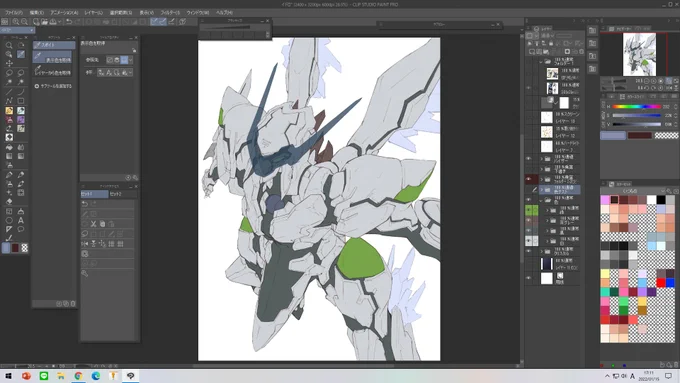The image size is (680, 383).
Task: Select the text 'A' tool
Action: click(20, 220)
